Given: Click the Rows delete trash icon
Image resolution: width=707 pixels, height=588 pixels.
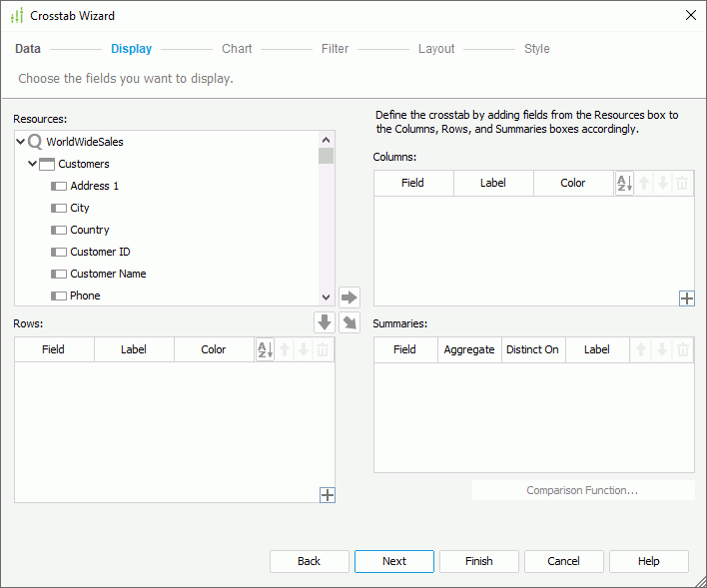Looking at the screenshot, I should coord(323,349).
